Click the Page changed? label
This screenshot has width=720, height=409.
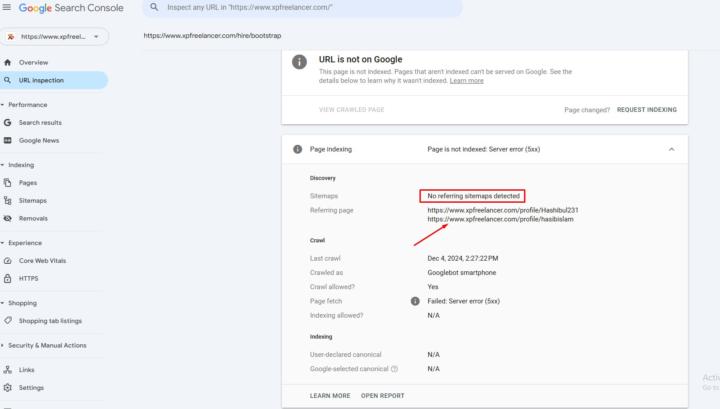587,110
